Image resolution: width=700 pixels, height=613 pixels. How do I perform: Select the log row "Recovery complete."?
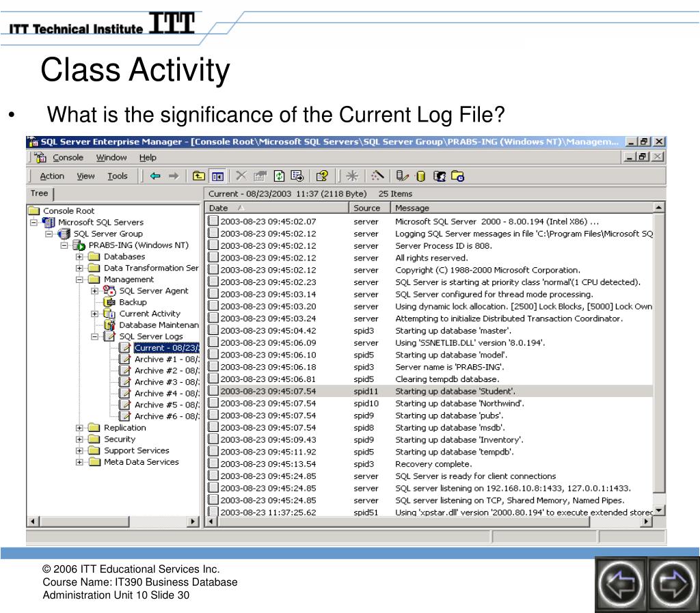[429, 464]
